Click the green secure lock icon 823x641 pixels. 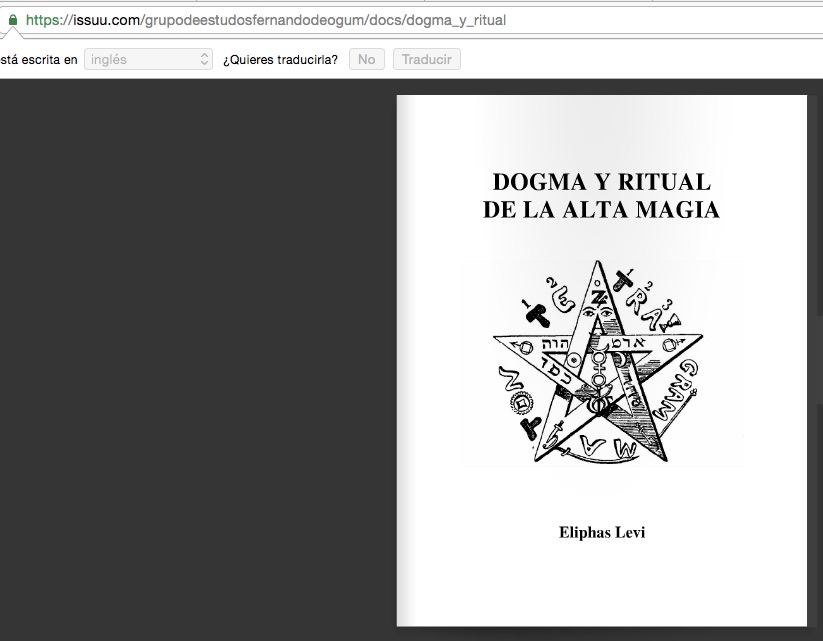point(12,20)
